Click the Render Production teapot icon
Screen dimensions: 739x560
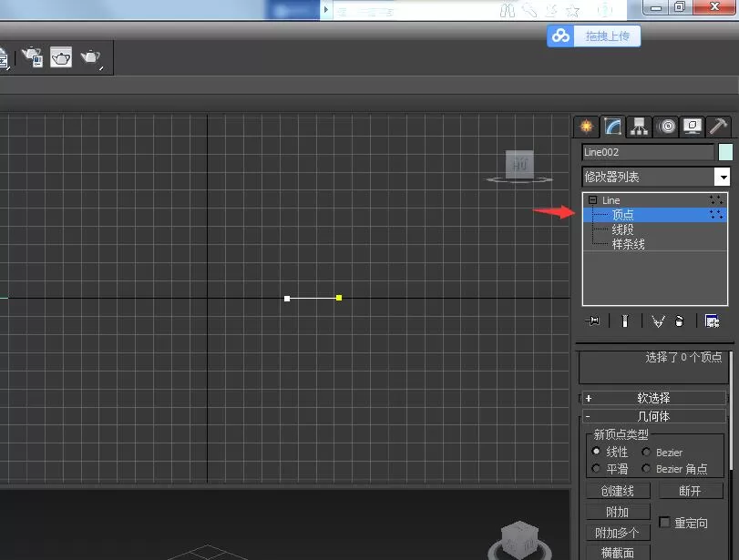click(91, 58)
